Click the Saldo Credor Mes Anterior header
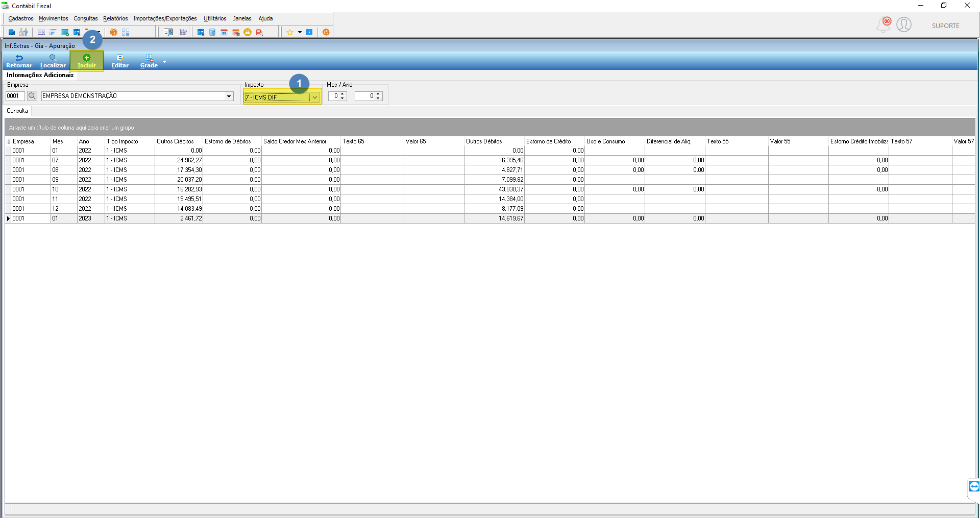The image size is (980, 518). [301, 141]
